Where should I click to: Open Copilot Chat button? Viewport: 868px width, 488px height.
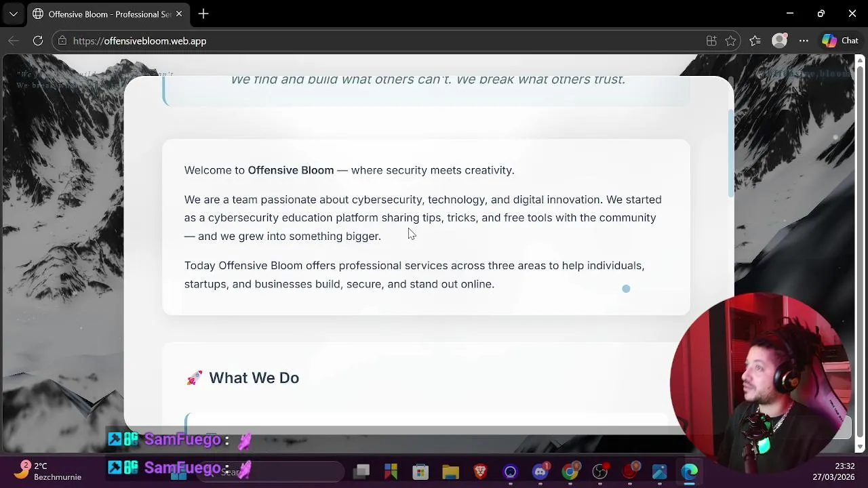[x=840, y=41]
